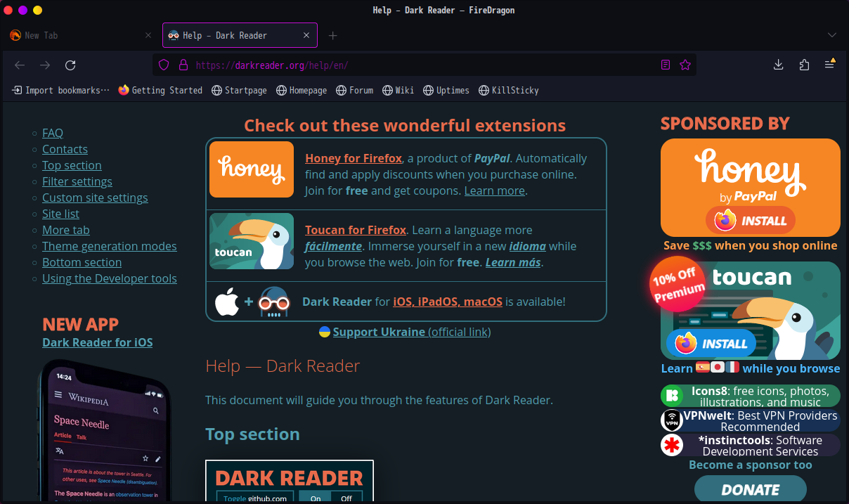Open the Forum bookmark

tap(355, 90)
